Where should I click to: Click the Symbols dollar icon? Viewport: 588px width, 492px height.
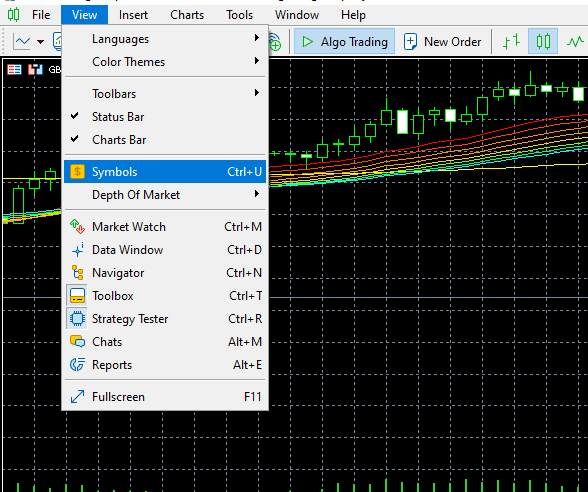[x=77, y=172]
